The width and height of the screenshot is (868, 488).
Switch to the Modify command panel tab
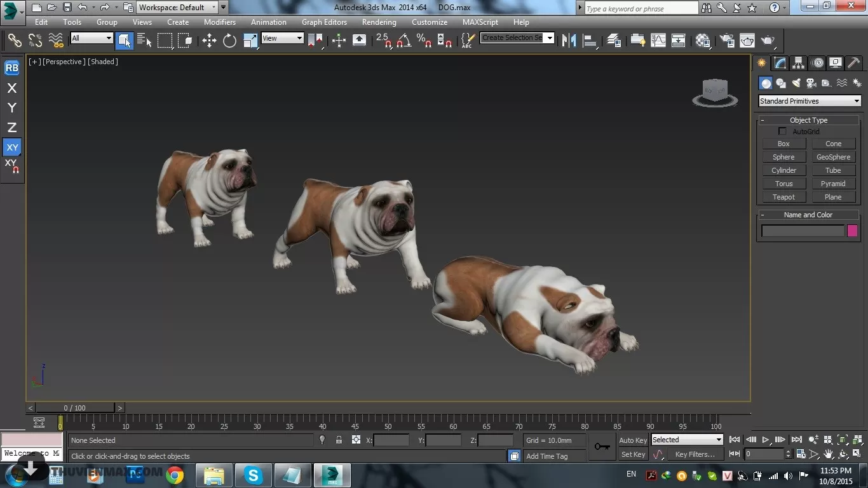click(779, 62)
